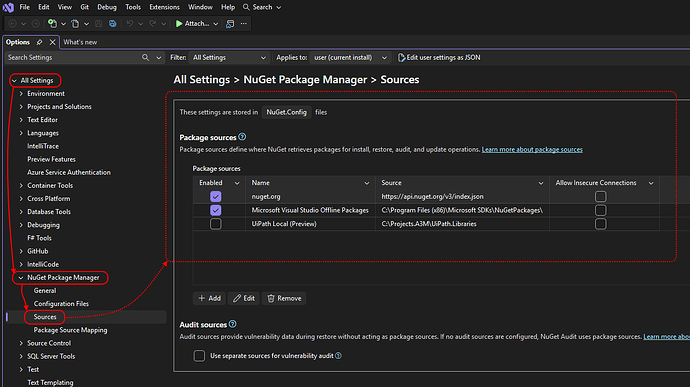The width and height of the screenshot is (690, 387).
Task: Click the Edit package source button
Action: tap(244, 299)
